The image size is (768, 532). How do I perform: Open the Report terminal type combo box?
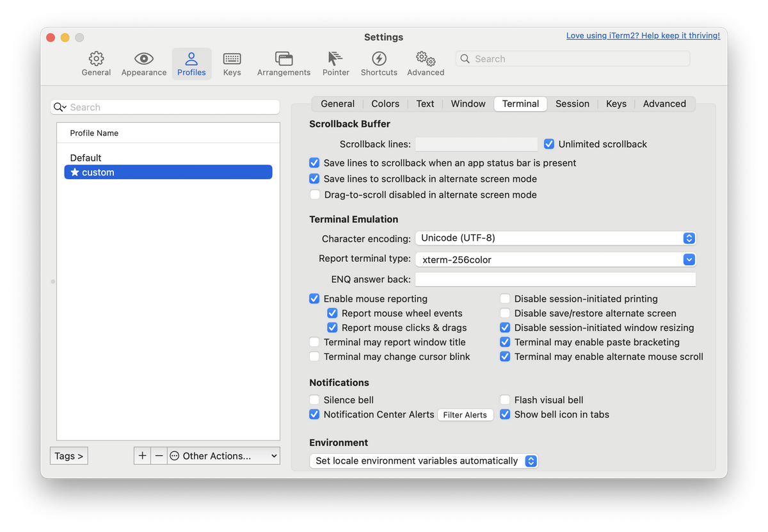click(x=556, y=259)
